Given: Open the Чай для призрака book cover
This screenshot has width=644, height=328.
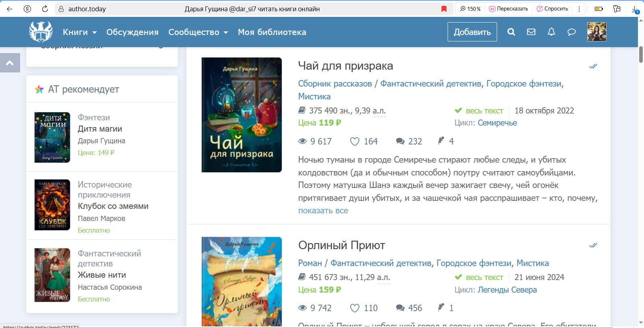Looking at the screenshot, I should coord(242,115).
